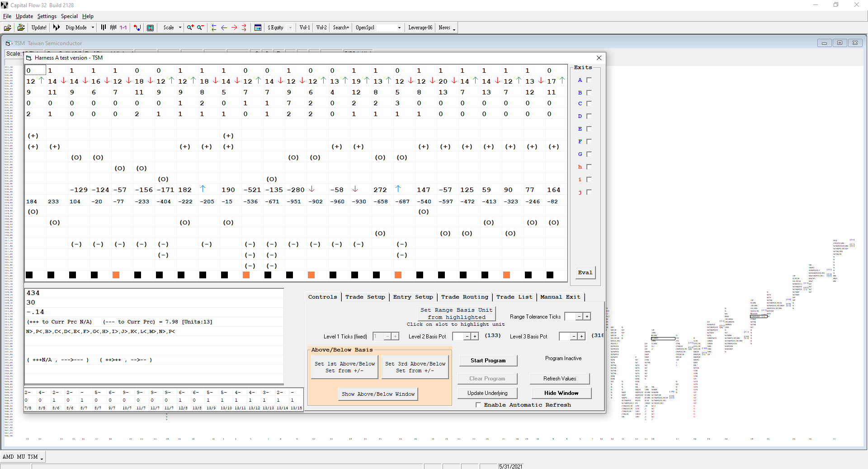Toggle the Exit F checkbox
The image size is (868, 469).
589,141
